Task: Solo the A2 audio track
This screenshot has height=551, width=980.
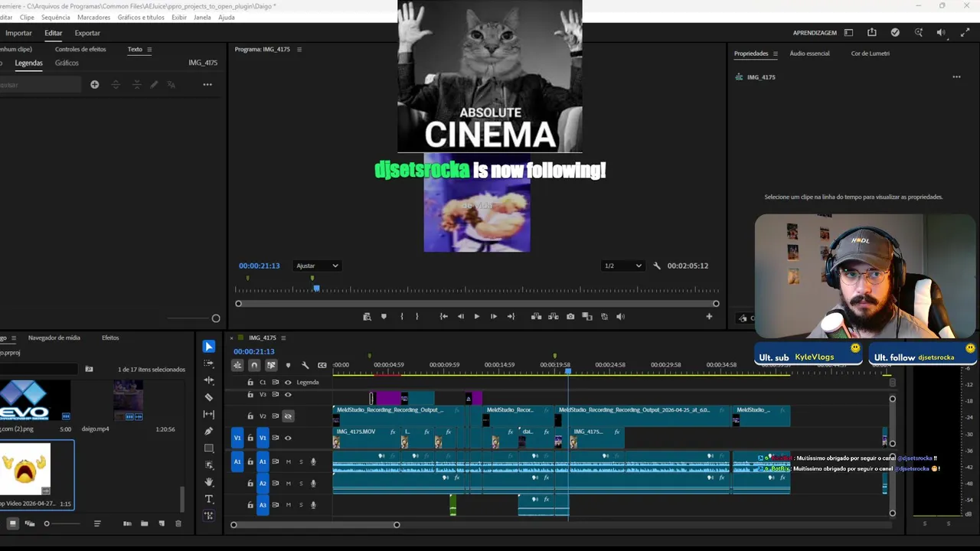Action: (x=301, y=484)
